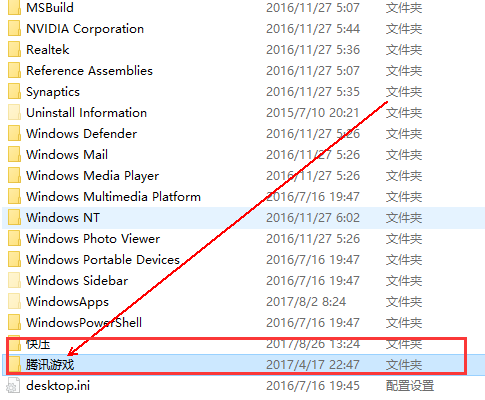Click the 腾讯游戏 folder icon
Image resolution: width=485 pixels, height=400 pixels.
coord(14,365)
